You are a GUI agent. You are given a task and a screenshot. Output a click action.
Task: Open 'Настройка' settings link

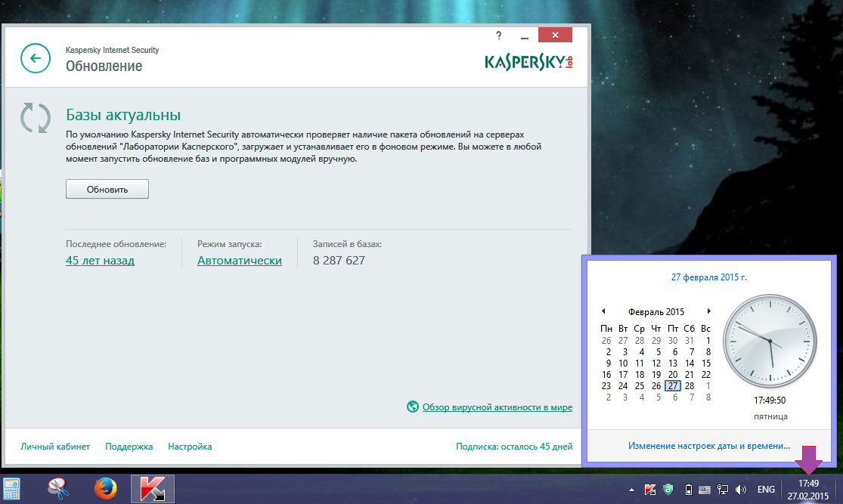(190, 447)
